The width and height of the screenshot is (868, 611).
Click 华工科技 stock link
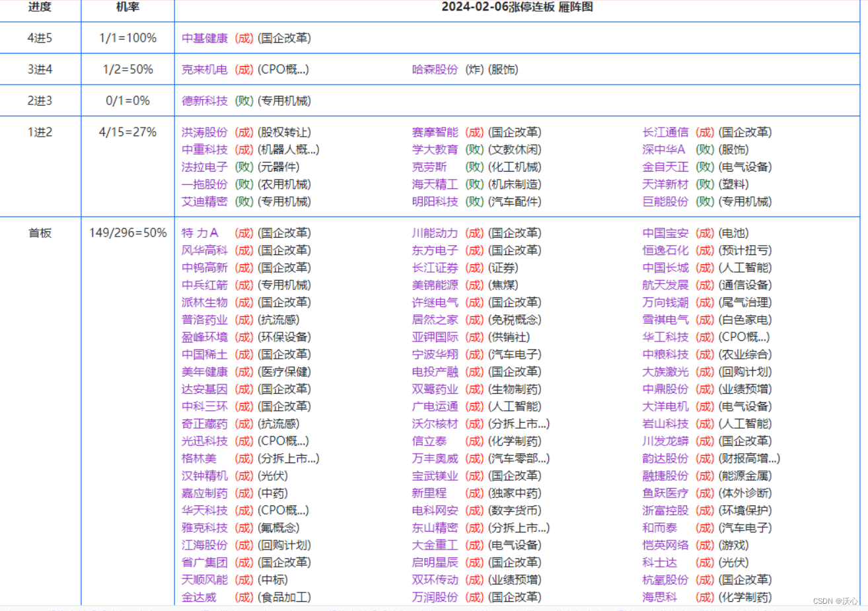(665, 337)
